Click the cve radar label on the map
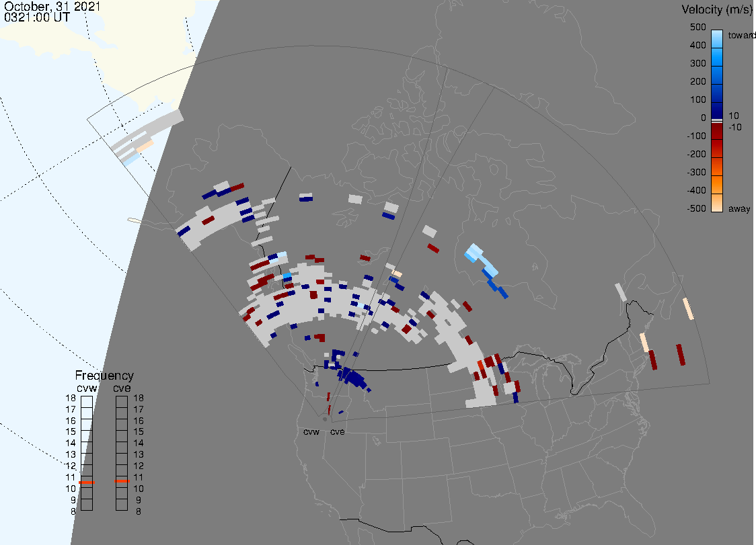The image size is (756, 545). [x=338, y=431]
